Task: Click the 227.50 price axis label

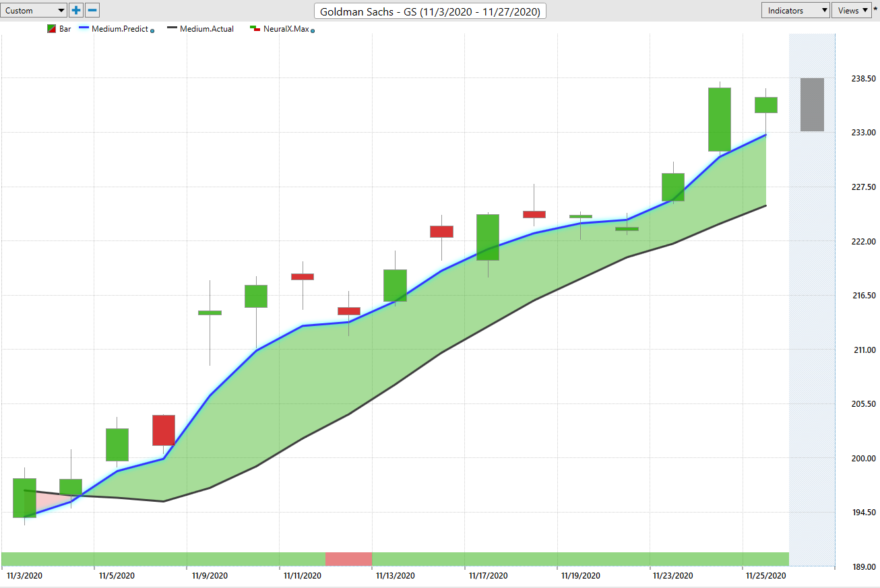Action: tap(863, 187)
